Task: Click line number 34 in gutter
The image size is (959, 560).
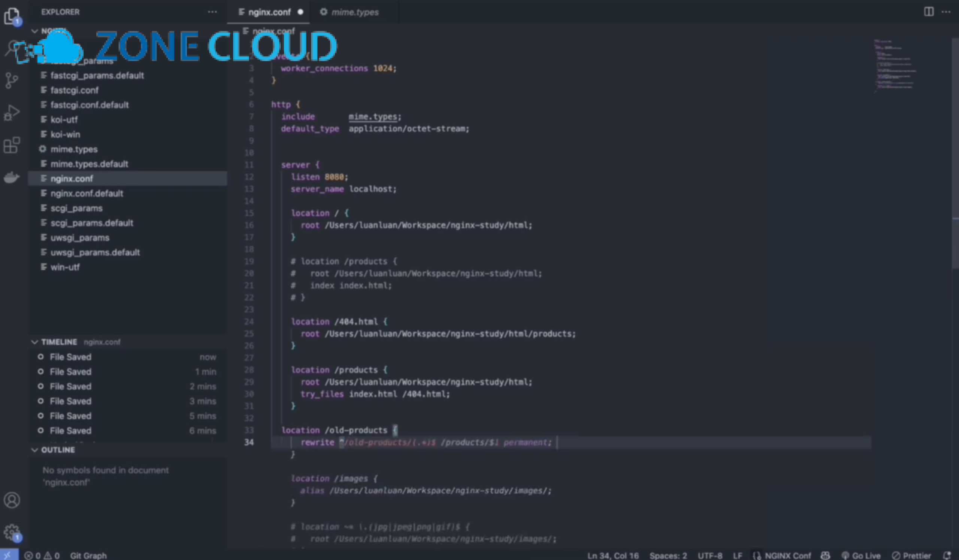Action: [x=249, y=442]
